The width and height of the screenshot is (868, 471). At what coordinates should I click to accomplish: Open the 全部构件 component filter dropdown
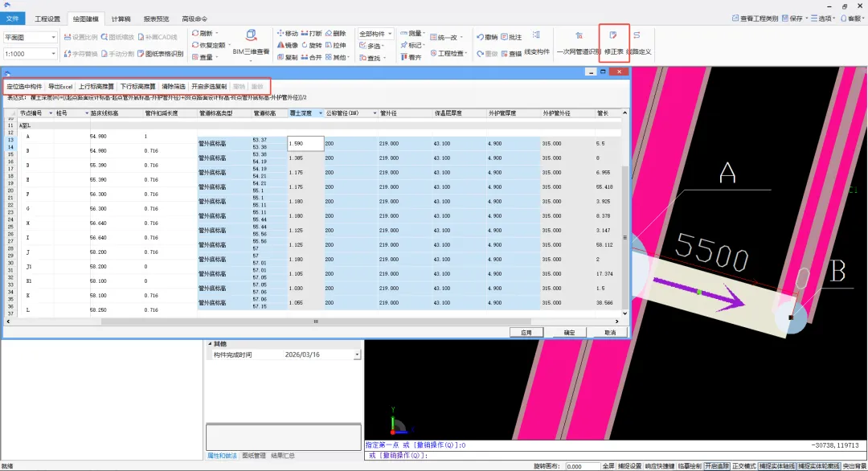point(375,34)
